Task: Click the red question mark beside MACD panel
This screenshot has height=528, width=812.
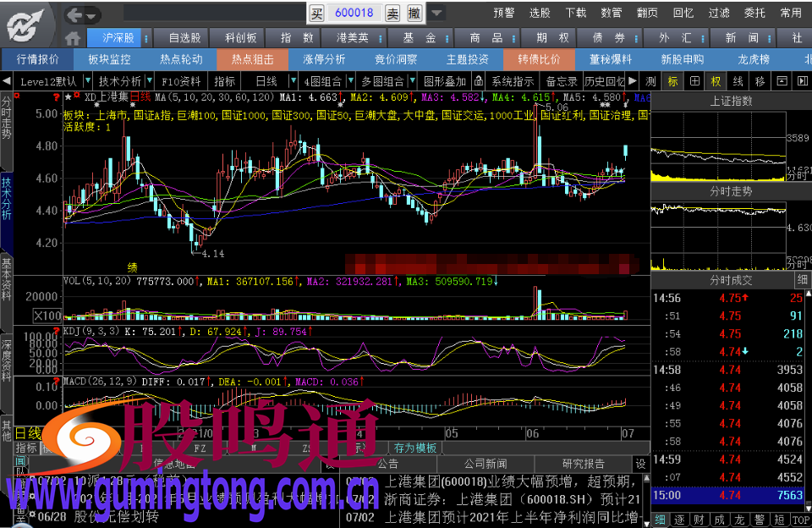Action: [57, 382]
